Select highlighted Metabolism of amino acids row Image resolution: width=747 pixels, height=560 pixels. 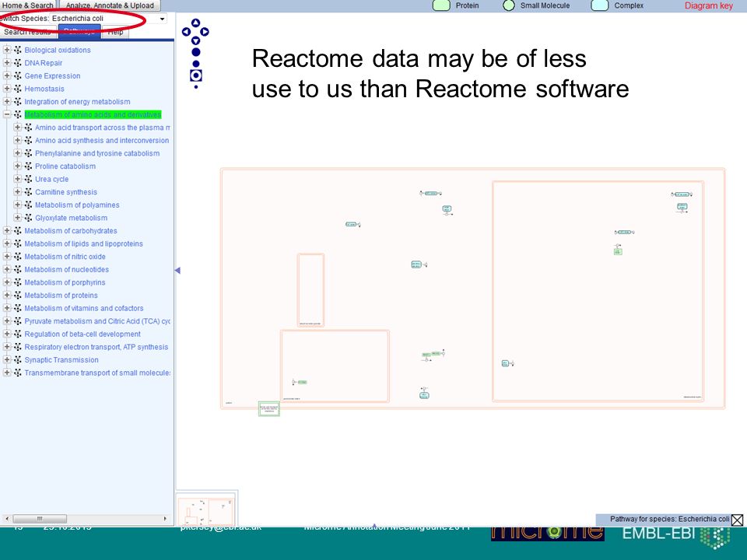(93, 115)
